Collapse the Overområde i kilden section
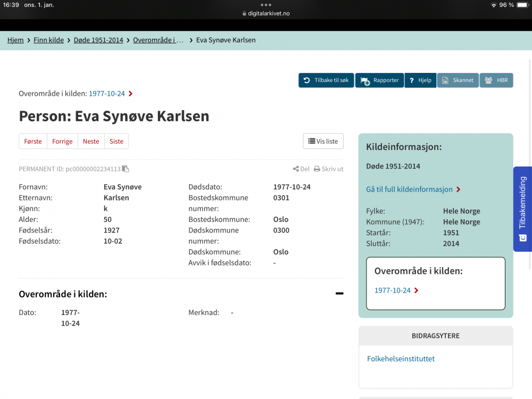The image size is (532, 399). pyautogui.click(x=339, y=294)
